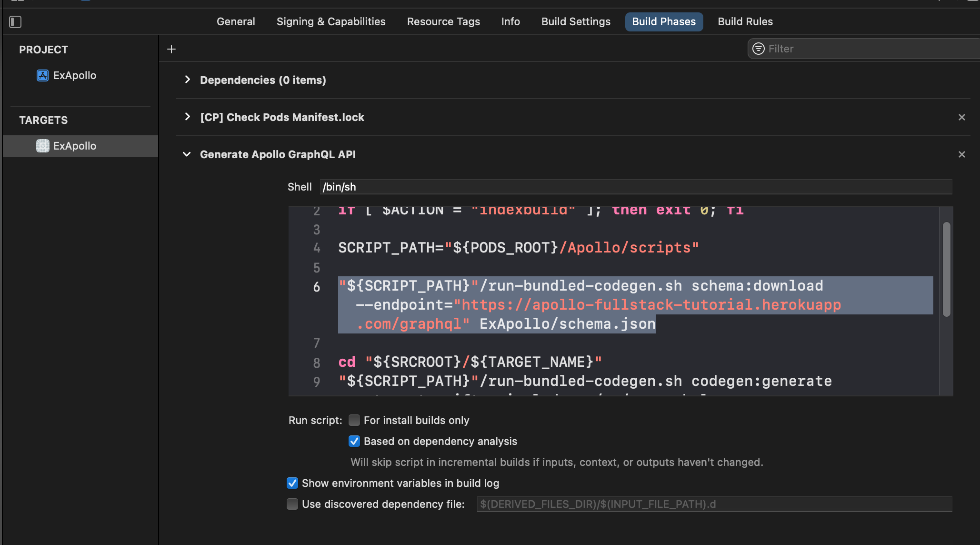The height and width of the screenshot is (545, 980).
Task: Click the script editor vertical scrollbar
Action: point(946,269)
